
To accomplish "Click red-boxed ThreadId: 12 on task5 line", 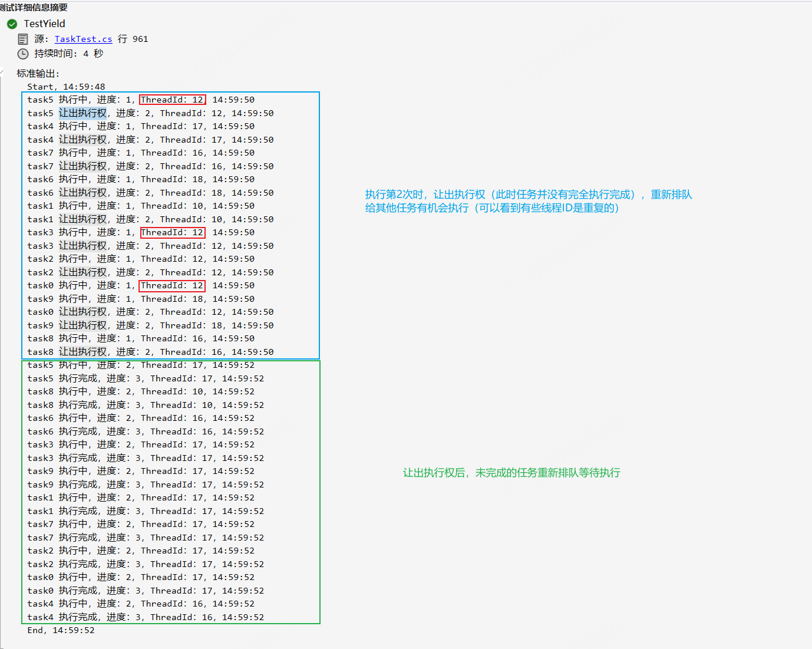I will coord(172,100).
